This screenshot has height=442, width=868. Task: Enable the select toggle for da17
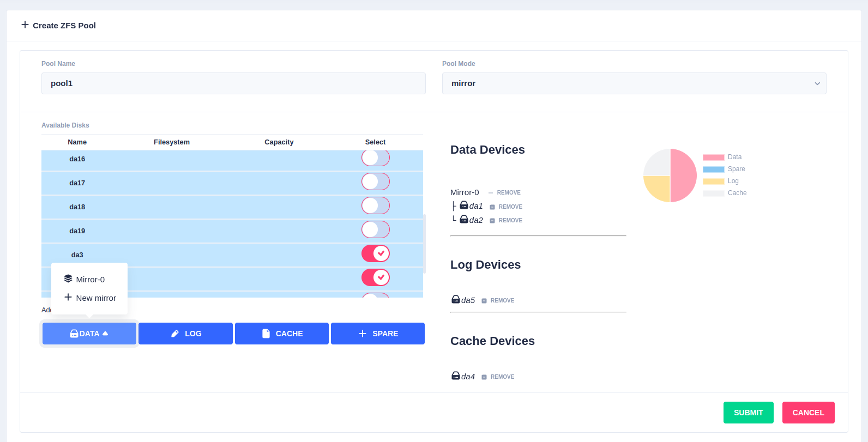coord(376,181)
